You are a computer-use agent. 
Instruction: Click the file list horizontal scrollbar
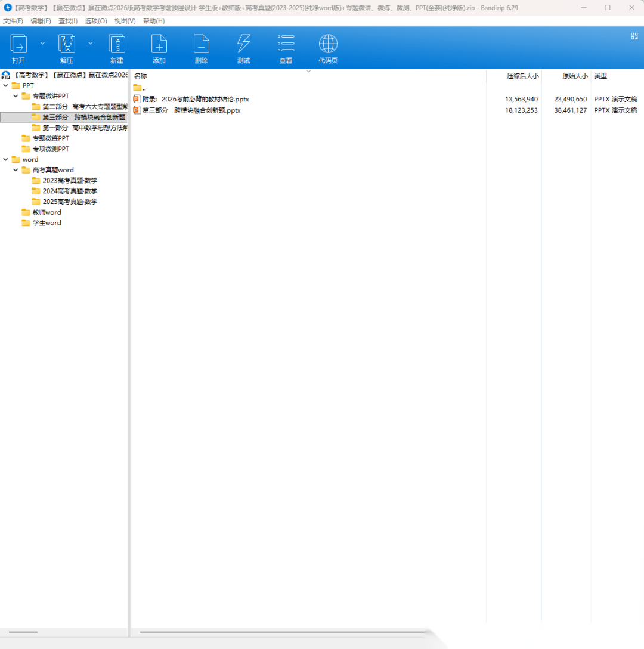pyautogui.click(x=280, y=632)
